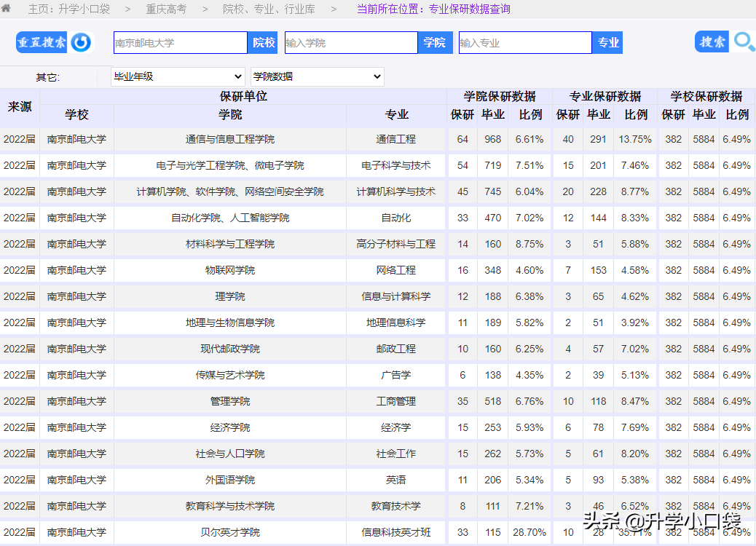
Task: Click the home icon in the breadcrumb bar
Action: [x=8, y=9]
